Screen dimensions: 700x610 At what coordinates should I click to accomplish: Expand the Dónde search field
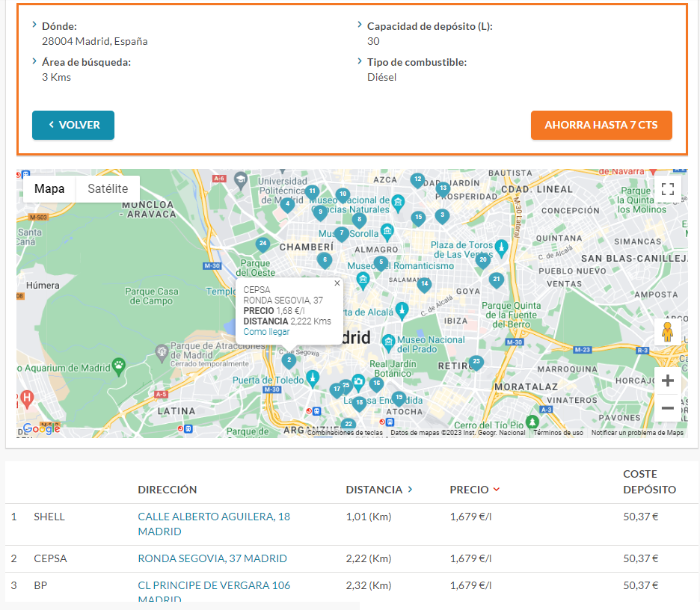click(59, 26)
